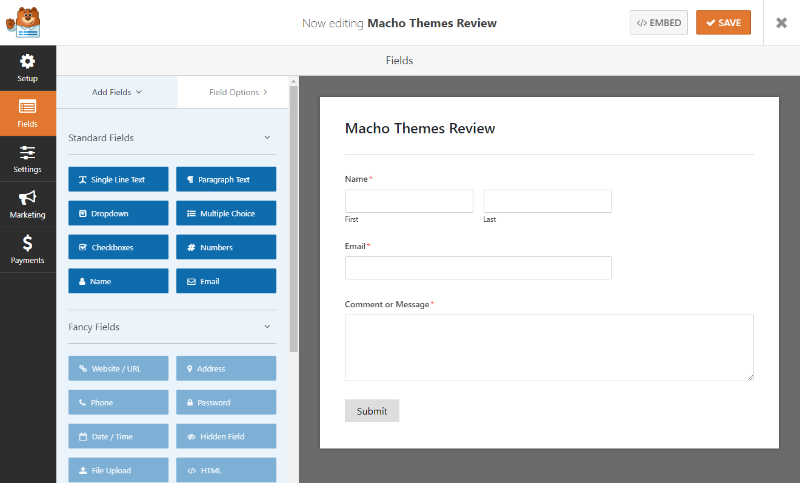Select the Name field label
800x483 pixels.
pyautogui.click(x=356, y=179)
